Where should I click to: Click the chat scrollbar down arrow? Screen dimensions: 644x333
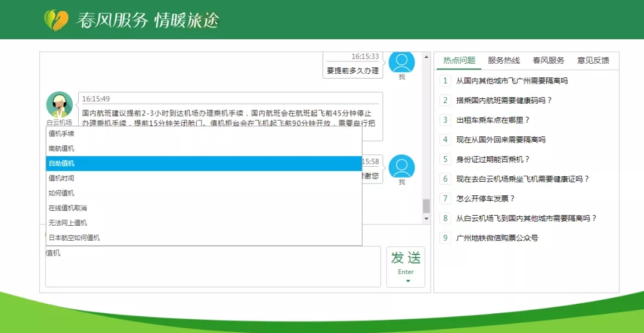pyautogui.click(x=426, y=219)
